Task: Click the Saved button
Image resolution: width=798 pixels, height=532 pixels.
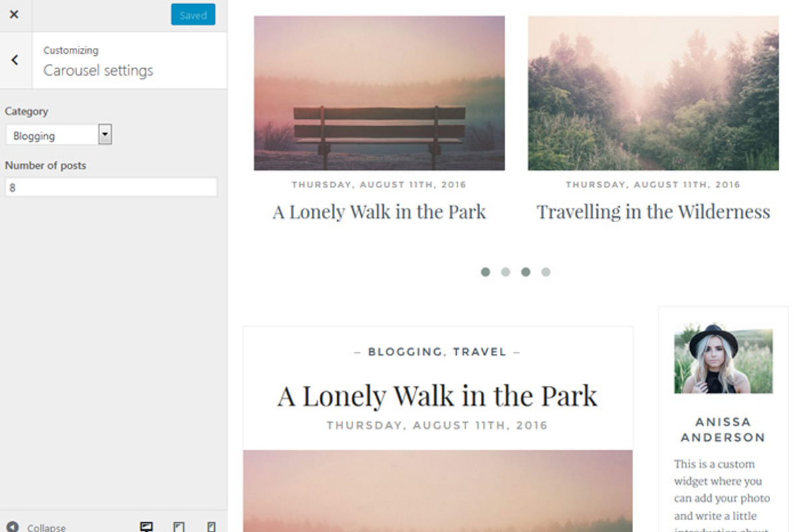Action: pos(193,14)
